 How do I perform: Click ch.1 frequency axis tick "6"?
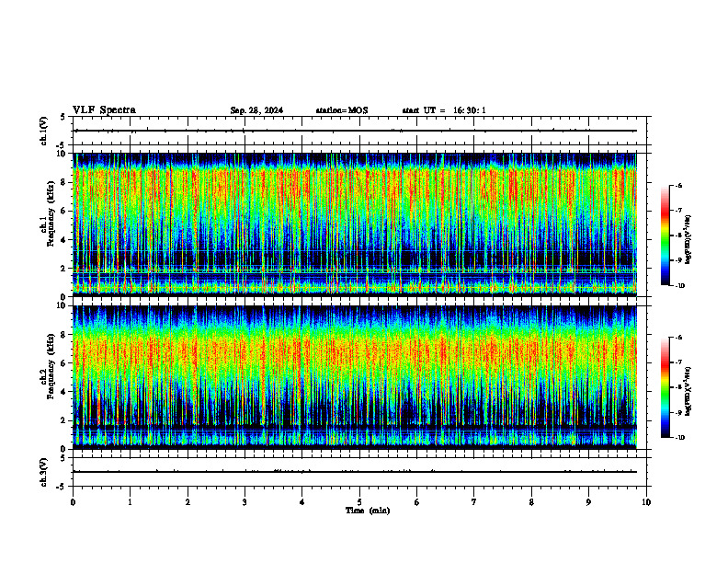pyautogui.click(x=64, y=211)
